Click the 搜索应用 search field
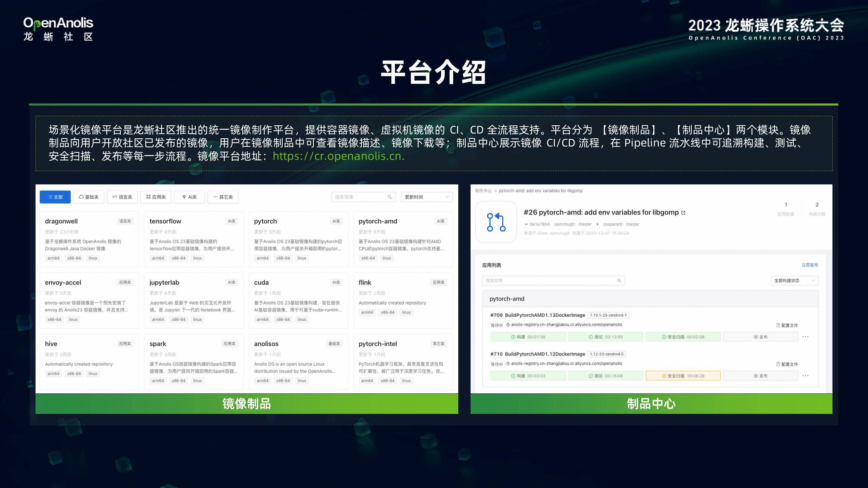 coord(554,281)
